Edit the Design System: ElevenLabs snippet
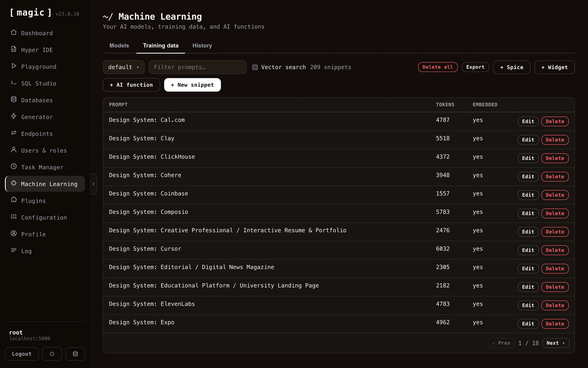 (528, 305)
